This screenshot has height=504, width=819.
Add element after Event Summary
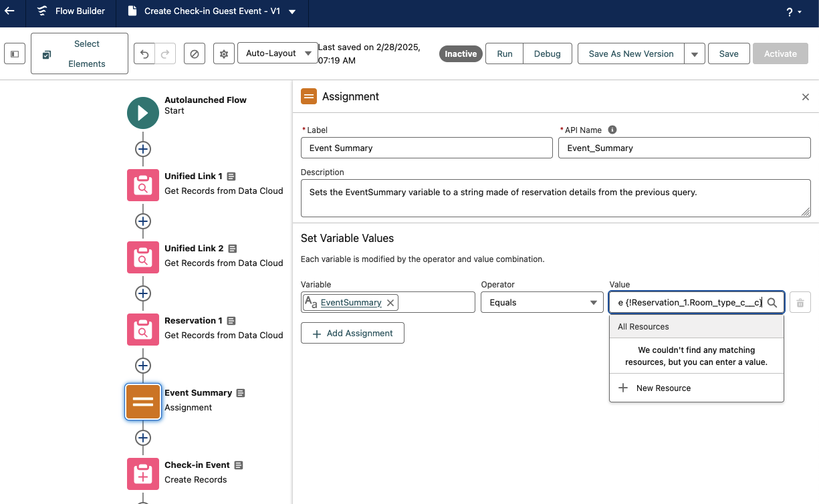click(x=143, y=438)
